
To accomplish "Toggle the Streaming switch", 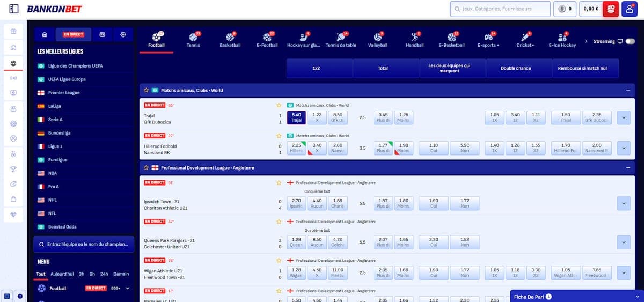I will (630, 41).
